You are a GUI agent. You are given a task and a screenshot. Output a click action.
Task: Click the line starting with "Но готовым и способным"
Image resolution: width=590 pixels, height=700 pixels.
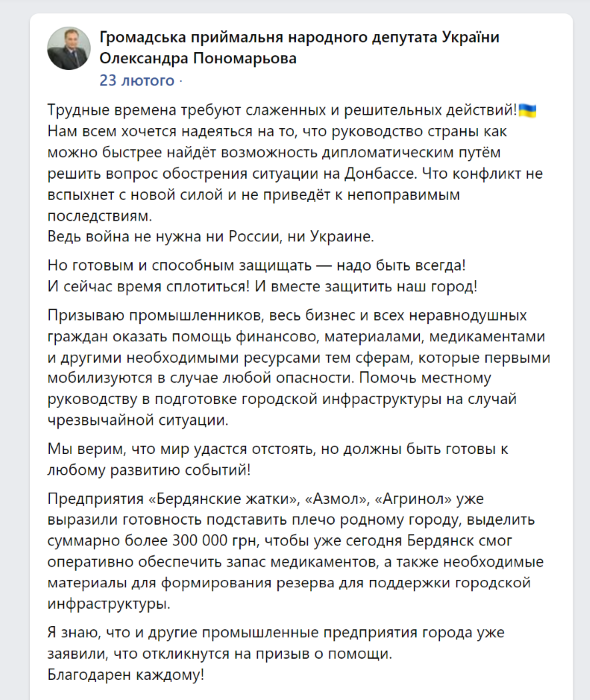pyautogui.click(x=257, y=265)
